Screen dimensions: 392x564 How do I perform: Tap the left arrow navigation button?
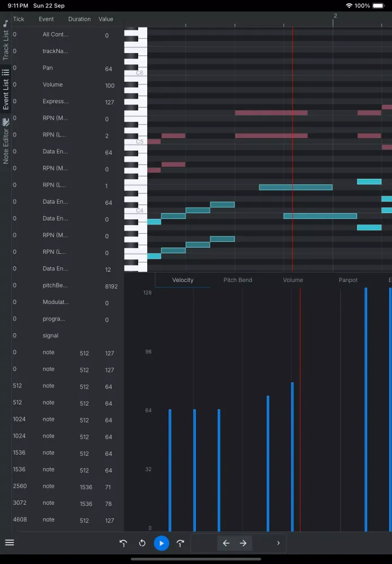tap(226, 543)
